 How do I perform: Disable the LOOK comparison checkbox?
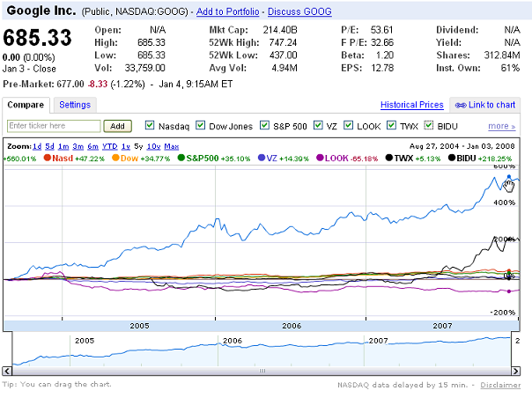click(348, 125)
